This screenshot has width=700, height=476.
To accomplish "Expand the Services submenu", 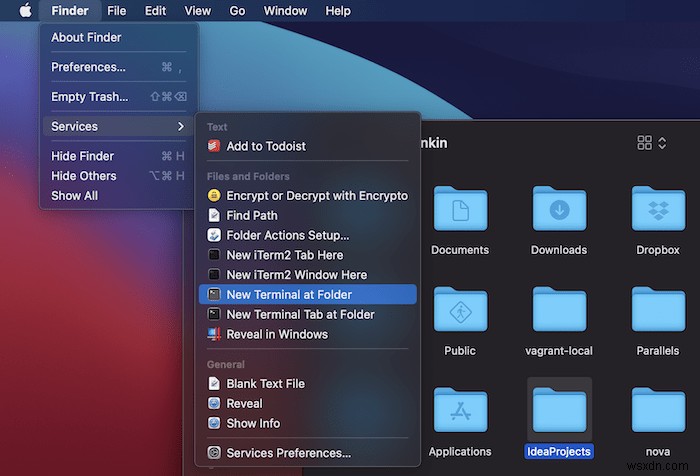I will tap(118, 126).
